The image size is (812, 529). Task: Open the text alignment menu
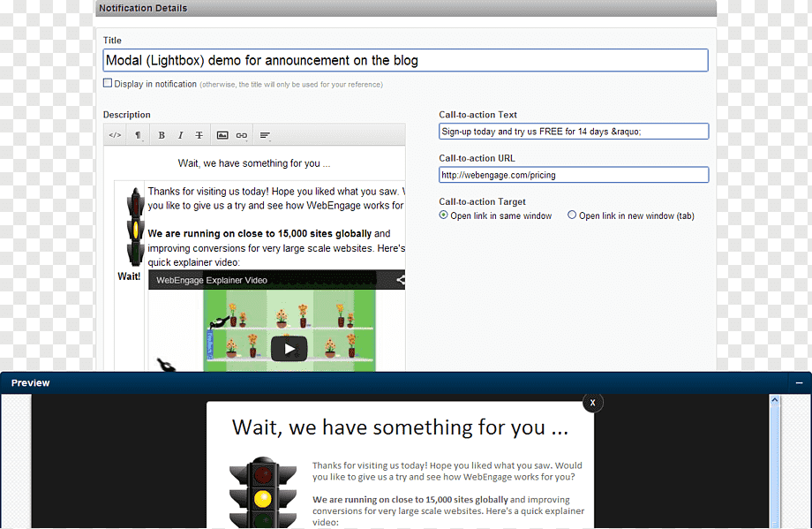coord(265,135)
